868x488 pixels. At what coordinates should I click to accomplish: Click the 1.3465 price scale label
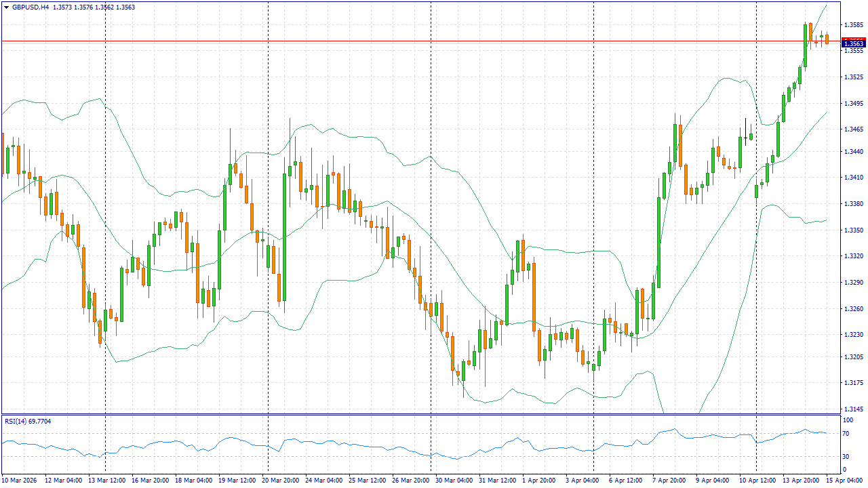click(x=853, y=129)
